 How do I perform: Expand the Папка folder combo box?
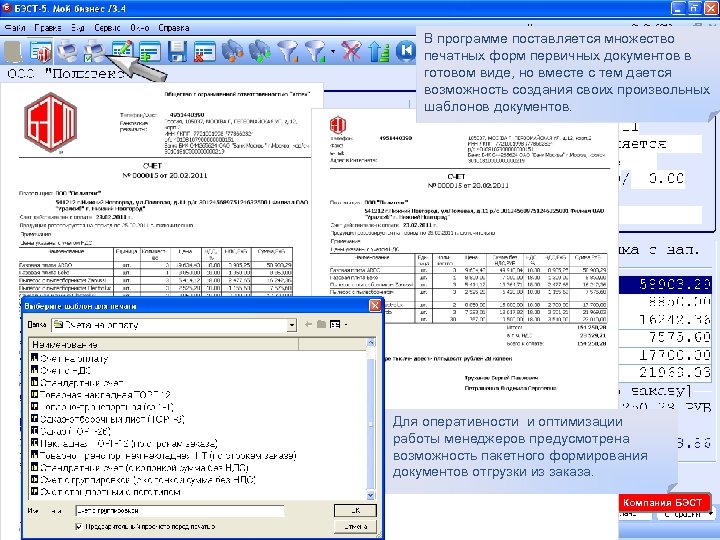[292, 325]
